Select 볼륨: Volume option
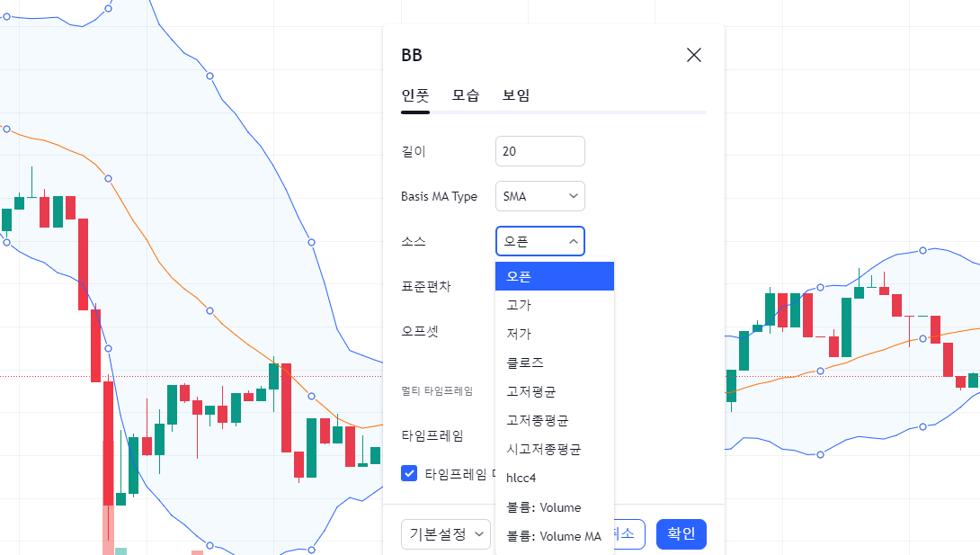Screen dimensions: 980x555 tap(554, 507)
